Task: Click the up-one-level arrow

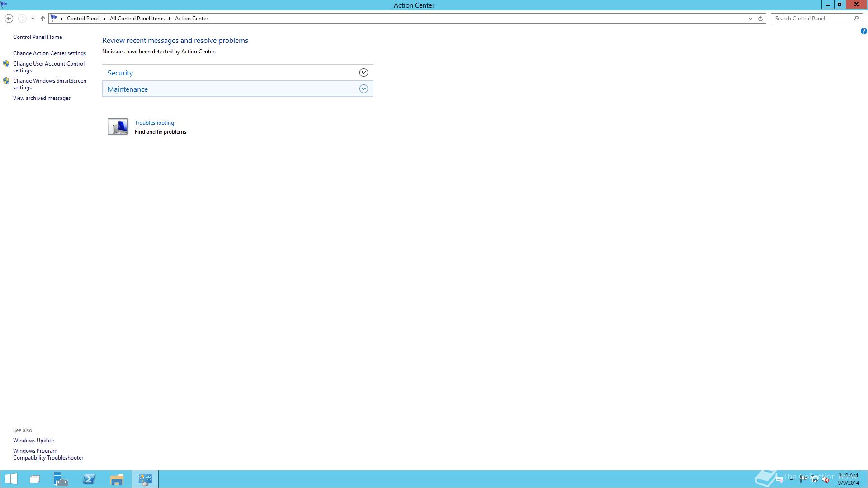Action: coord(43,19)
